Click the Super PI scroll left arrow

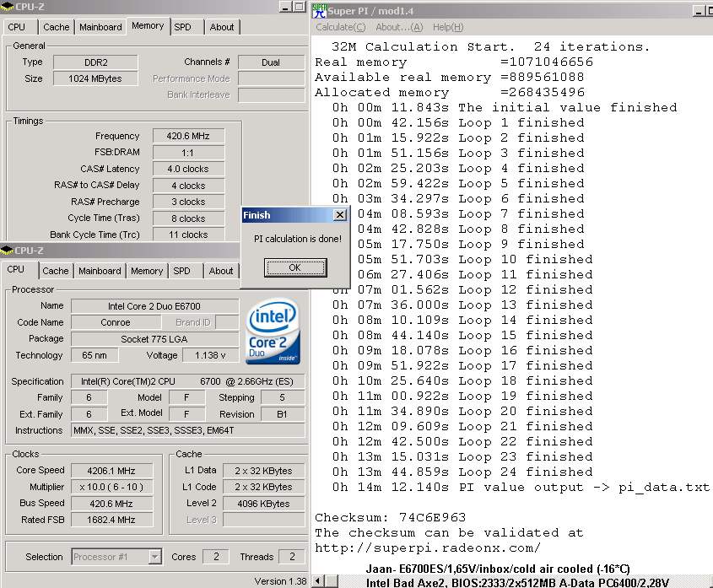tap(318, 581)
